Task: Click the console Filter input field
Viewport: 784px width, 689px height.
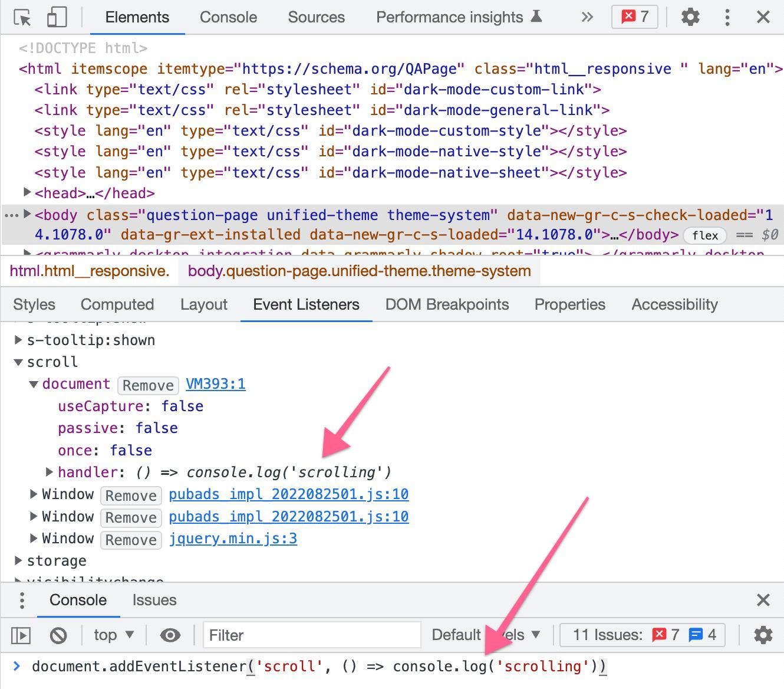Action: click(312, 635)
